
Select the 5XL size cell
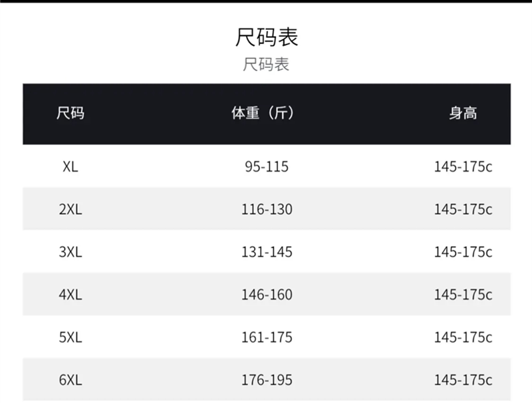(x=70, y=337)
